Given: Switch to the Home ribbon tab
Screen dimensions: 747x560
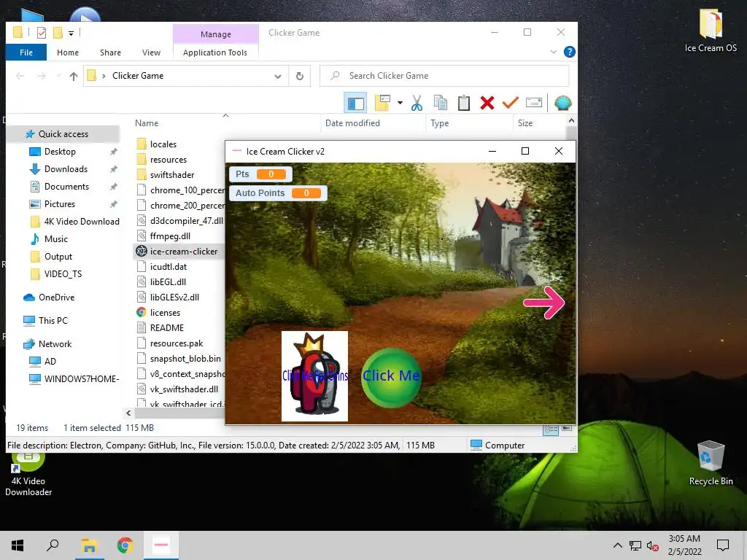Looking at the screenshot, I should (68, 52).
